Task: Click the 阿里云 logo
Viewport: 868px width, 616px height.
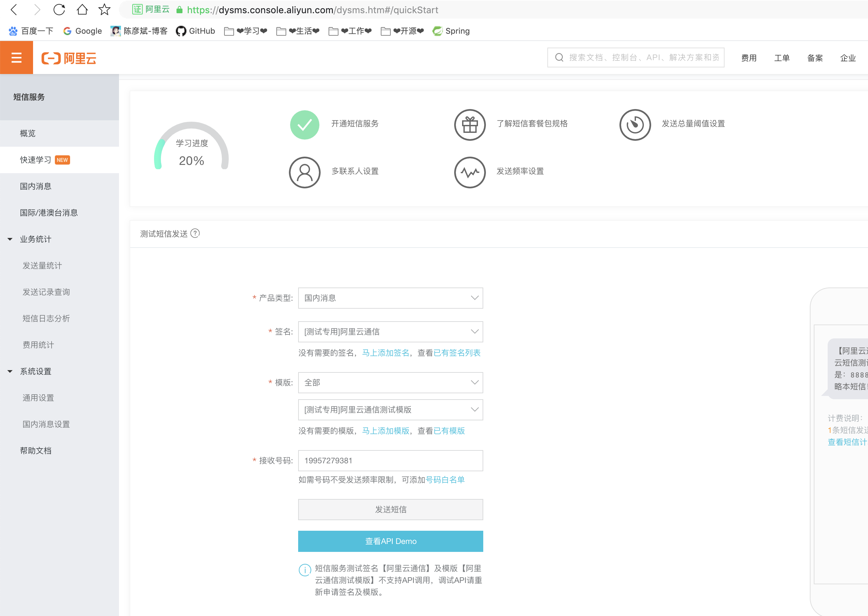Action: coord(69,58)
